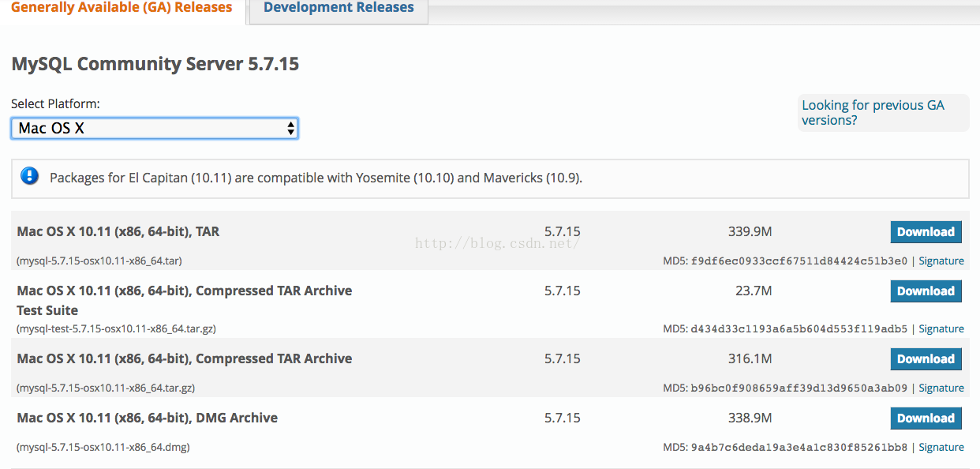This screenshot has height=469, width=980.
Task: Click version 5.7.15 in the DMG Archive row
Action: tap(563, 418)
